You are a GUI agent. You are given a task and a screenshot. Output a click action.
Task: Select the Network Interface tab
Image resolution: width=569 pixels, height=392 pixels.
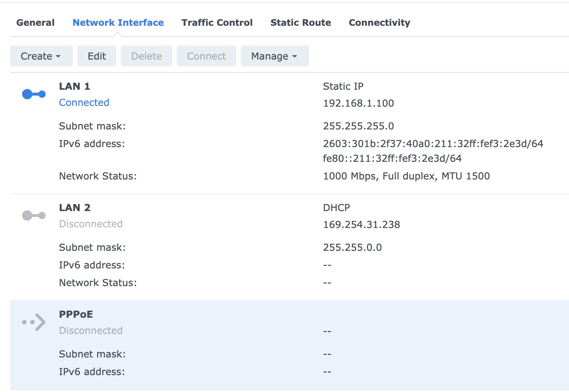[x=118, y=23]
